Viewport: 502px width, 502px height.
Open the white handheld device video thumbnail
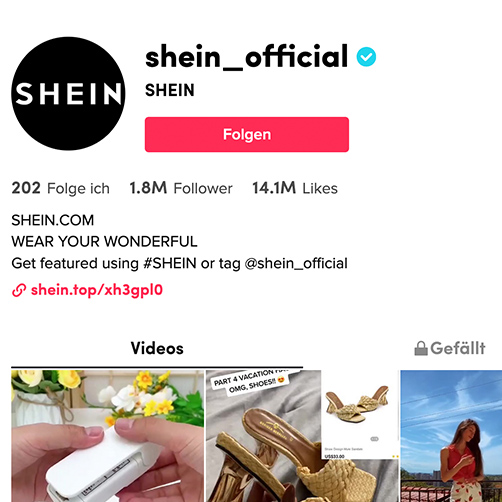click(x=107, y=436)
